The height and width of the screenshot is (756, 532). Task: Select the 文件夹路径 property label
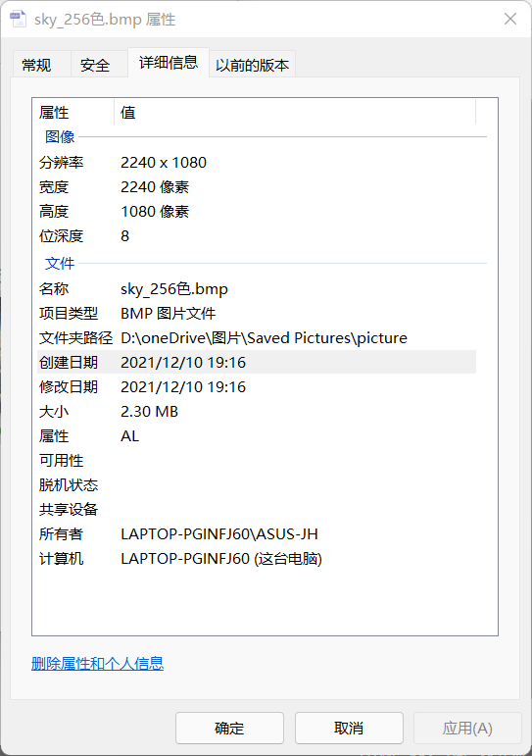pos(75,338)
